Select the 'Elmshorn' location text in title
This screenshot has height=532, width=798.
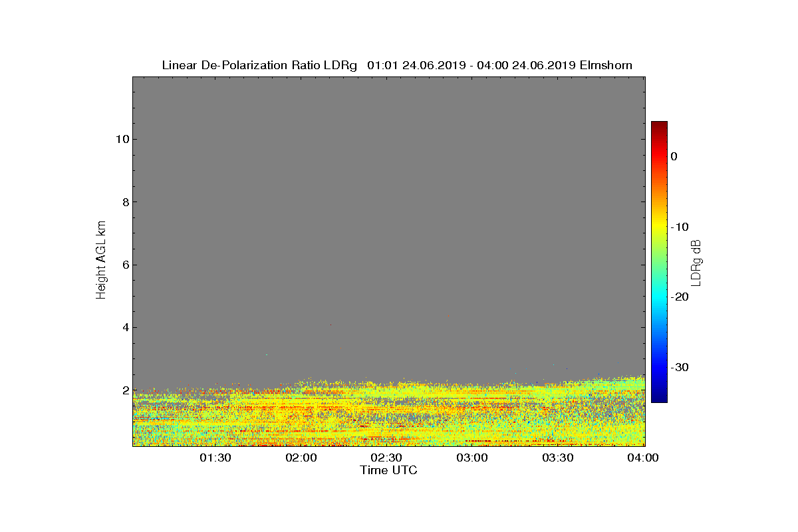[x=606, y=65]
